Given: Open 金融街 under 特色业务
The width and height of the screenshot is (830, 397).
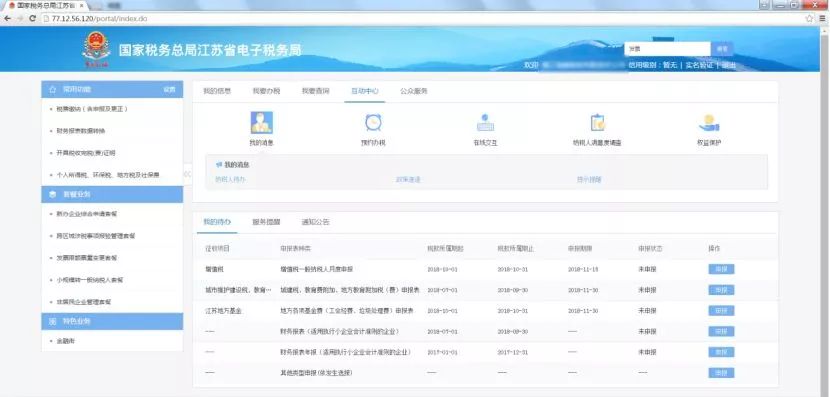Looking at the screenshot, I should tap(65, 341).
